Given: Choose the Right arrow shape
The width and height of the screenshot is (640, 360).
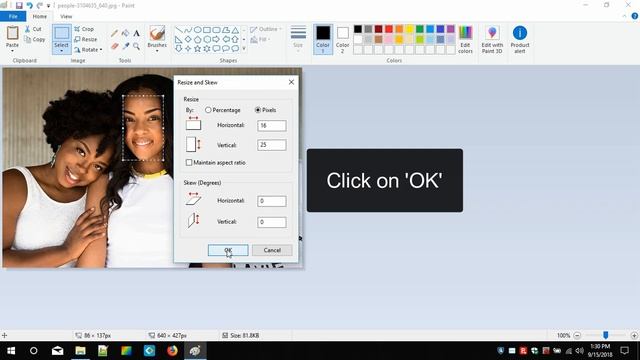Looking at the screenshot, I should pyautogui.click(x=216, y=40).
